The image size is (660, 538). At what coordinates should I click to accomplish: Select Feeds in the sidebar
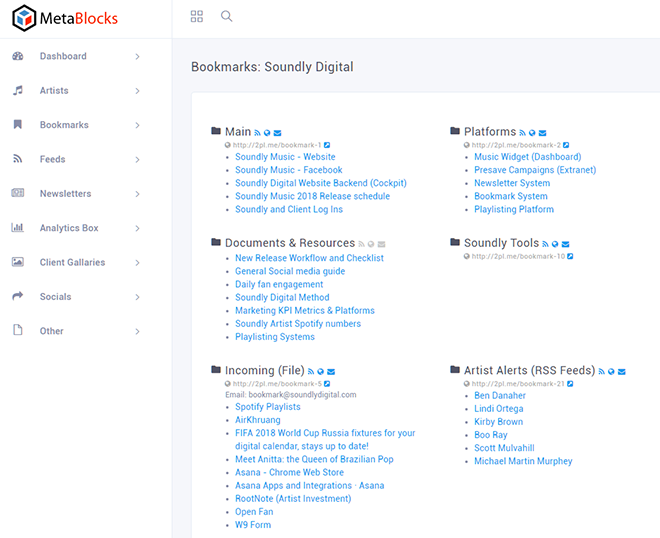click(x=53, y=159)
